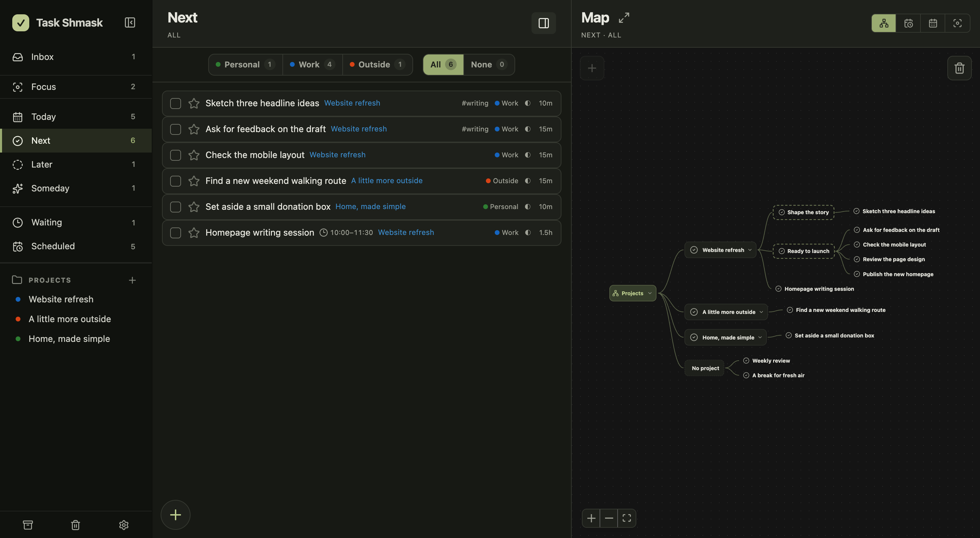
Task: Open the Someday list
Action: (76, 188)
